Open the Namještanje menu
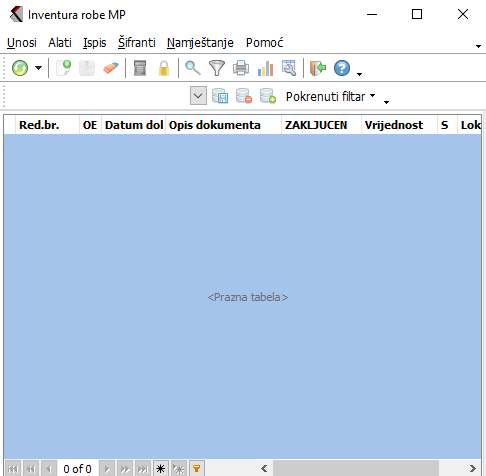The width and height of the screenshot is (486, 476). tap(200, 43)
